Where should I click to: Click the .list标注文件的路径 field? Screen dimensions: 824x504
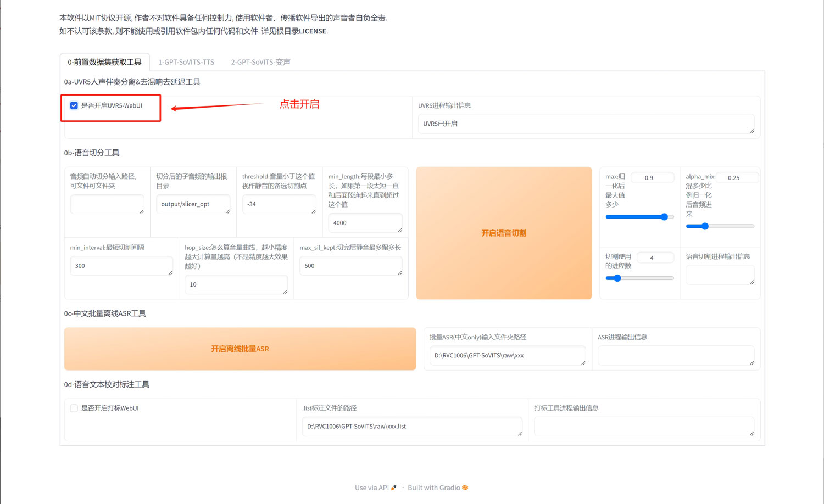click(412, 426)
